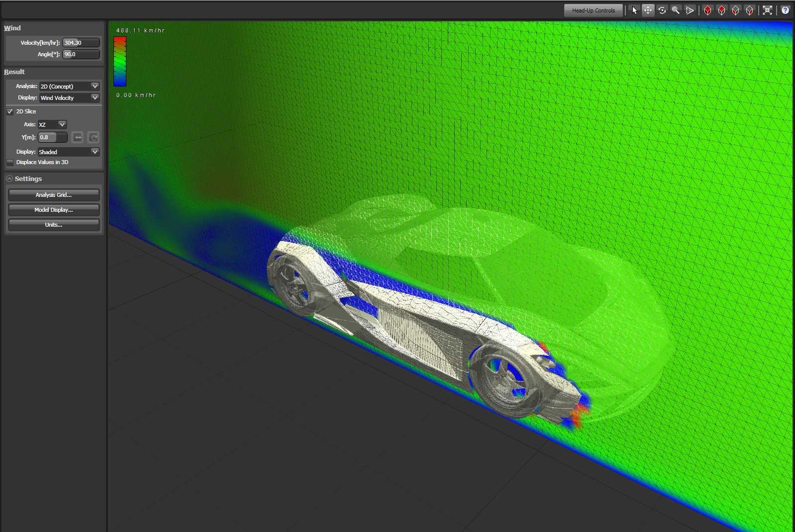Click the wind Angle input field

(81, 54)
